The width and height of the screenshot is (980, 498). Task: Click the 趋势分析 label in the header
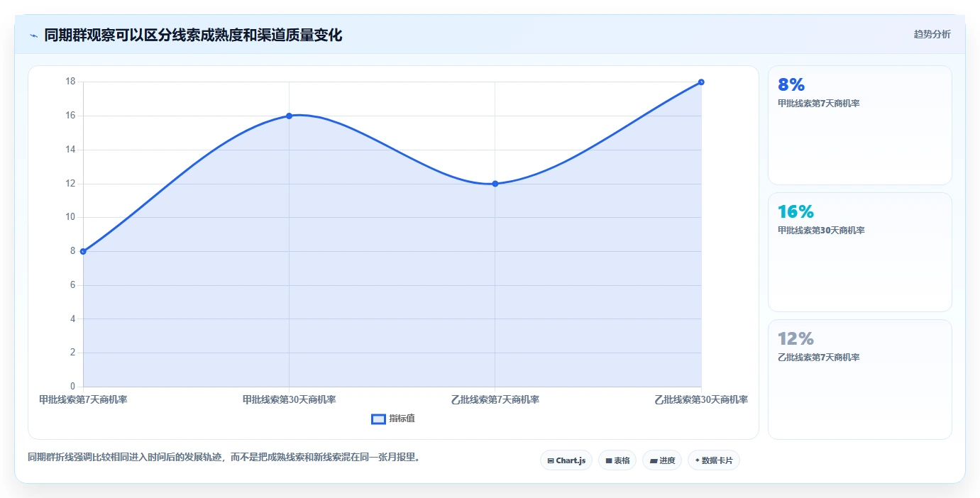(932, 34)
